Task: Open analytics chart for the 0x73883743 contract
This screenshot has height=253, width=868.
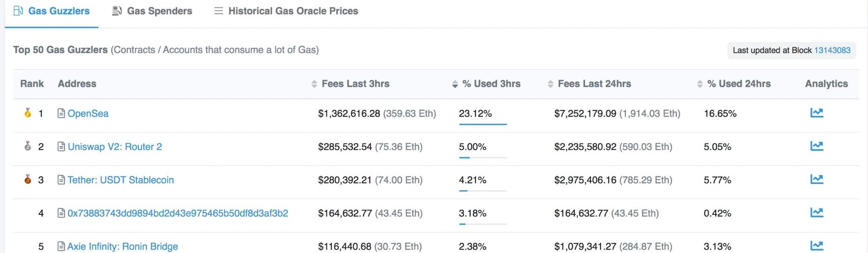Action: (x=816, y=212)
